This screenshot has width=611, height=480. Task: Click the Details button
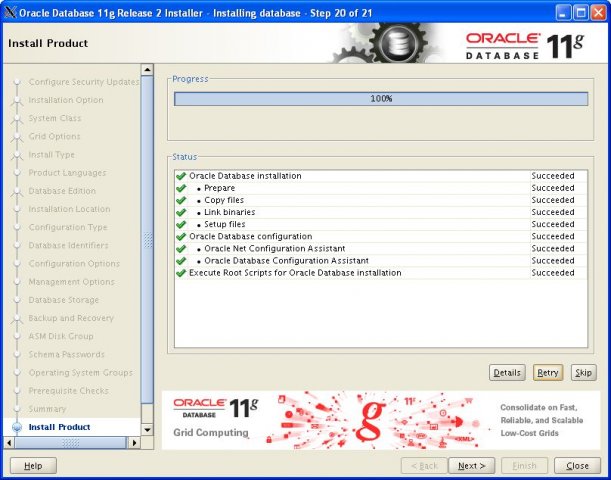click(507, 372)
